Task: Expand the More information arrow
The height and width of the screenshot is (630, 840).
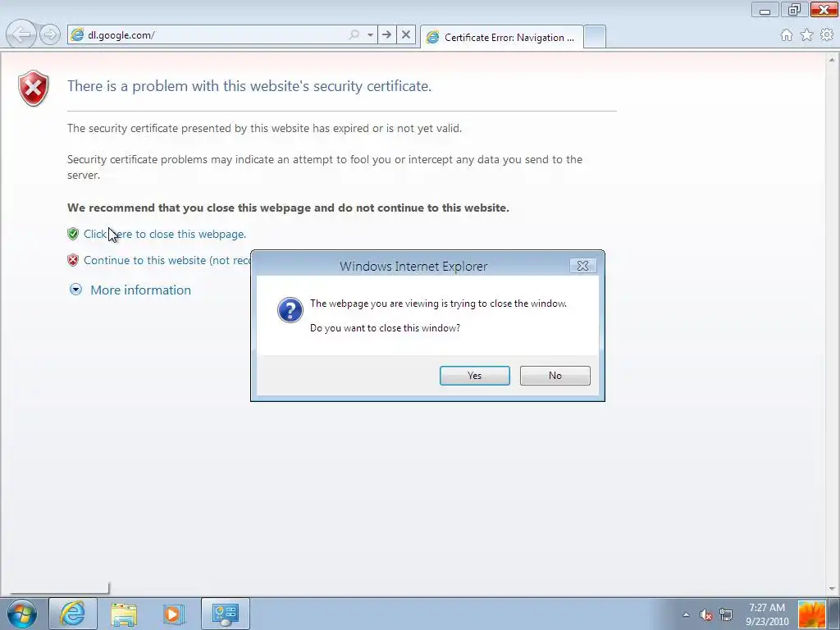Action: (x=75, y=290)
